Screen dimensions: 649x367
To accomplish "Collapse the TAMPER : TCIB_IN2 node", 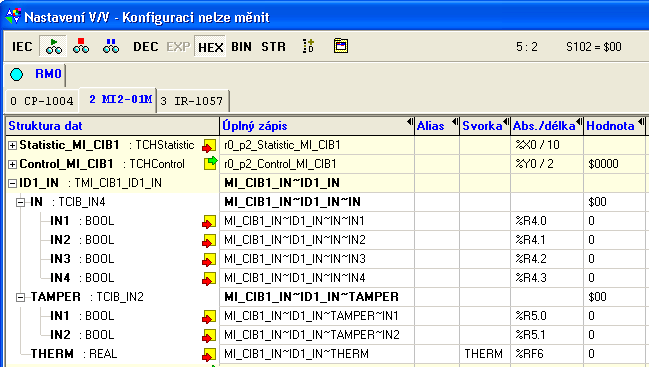I will pyautogui.click(x=20, y=297).
